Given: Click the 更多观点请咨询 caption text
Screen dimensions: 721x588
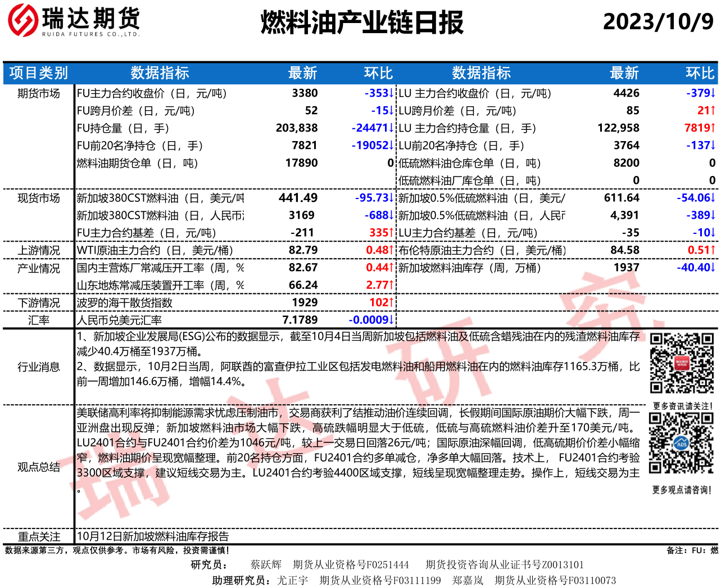Looking at the screenshot, I should [x=682, y=490].
